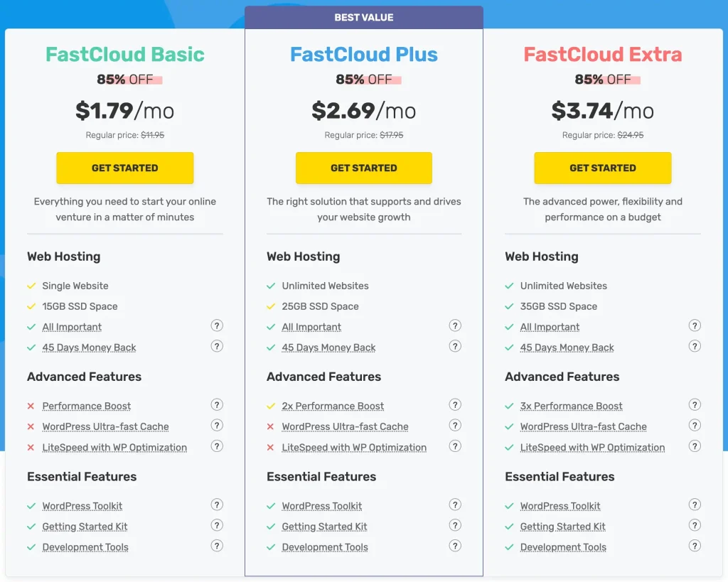Click the BEST VALUE banner
Viewport: 728px width, 582px height.
364,18
